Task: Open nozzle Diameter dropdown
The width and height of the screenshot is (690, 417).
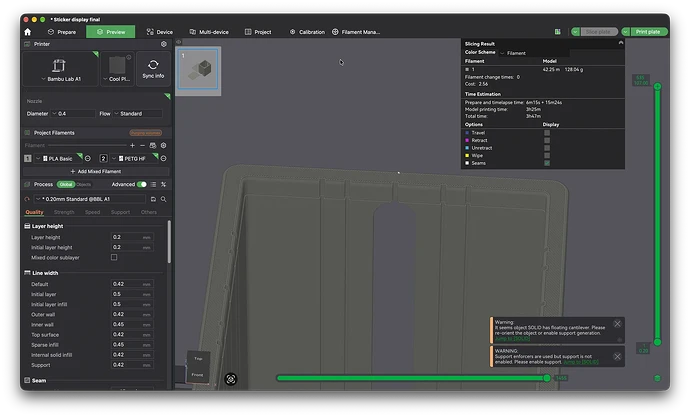Action: pos(73,113)
